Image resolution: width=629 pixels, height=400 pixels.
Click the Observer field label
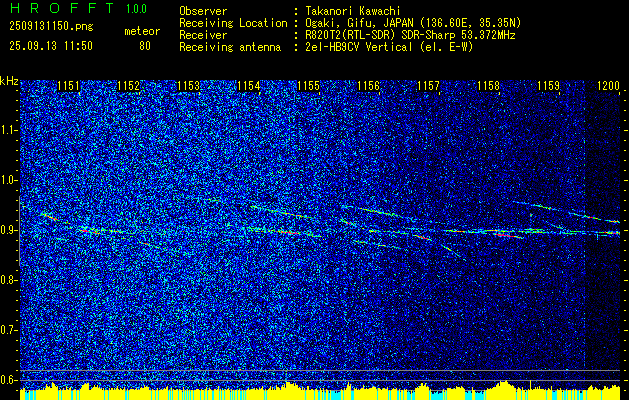pyautogui.click(x=203, y=11)
